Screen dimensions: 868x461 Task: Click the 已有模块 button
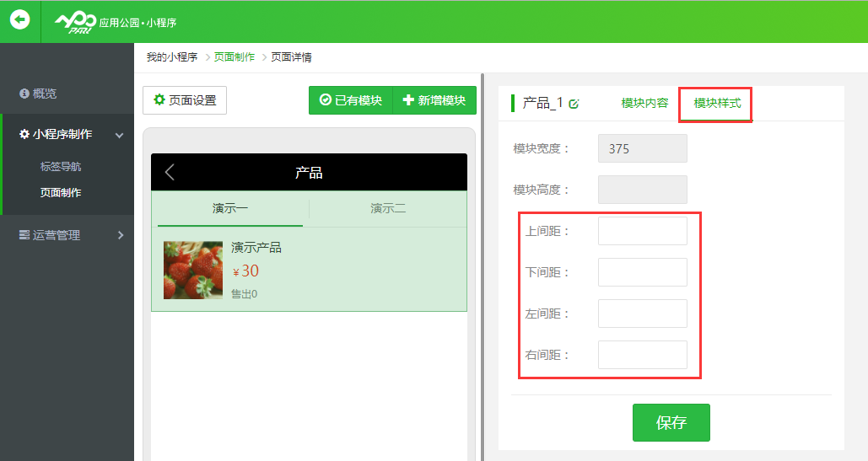[351, 100]
